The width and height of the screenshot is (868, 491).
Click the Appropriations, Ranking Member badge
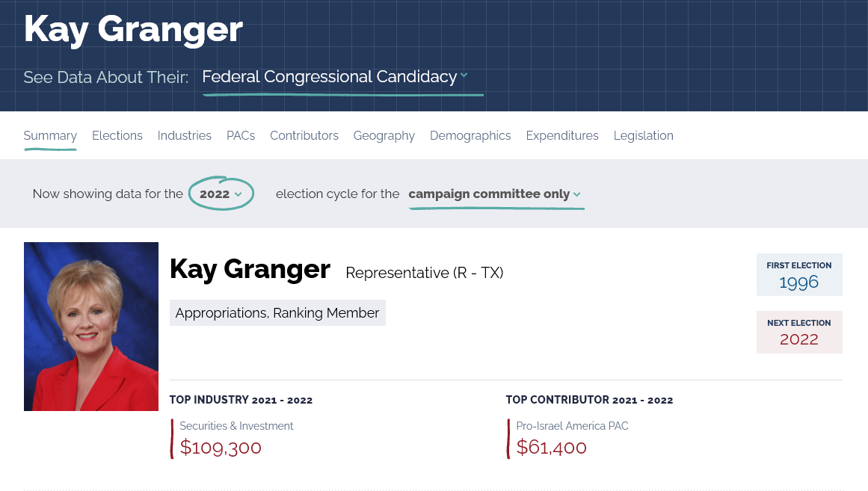pos(277,312)
